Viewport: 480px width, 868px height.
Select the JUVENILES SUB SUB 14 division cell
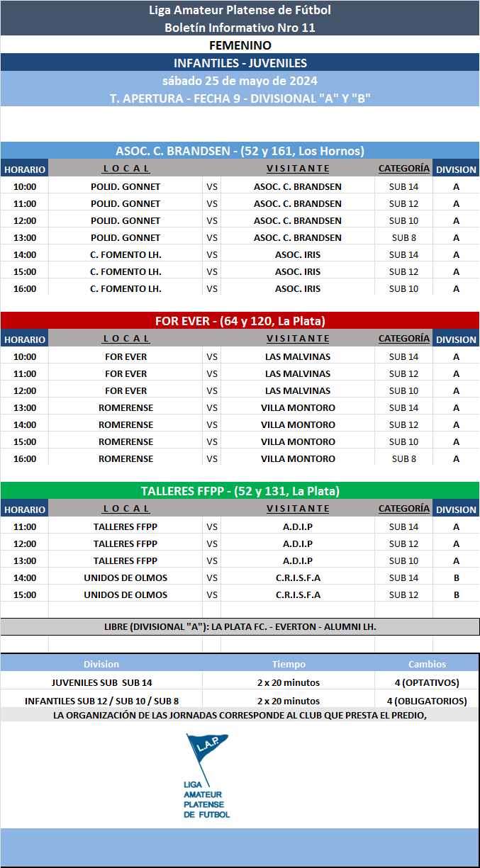[x=101, y=682]
